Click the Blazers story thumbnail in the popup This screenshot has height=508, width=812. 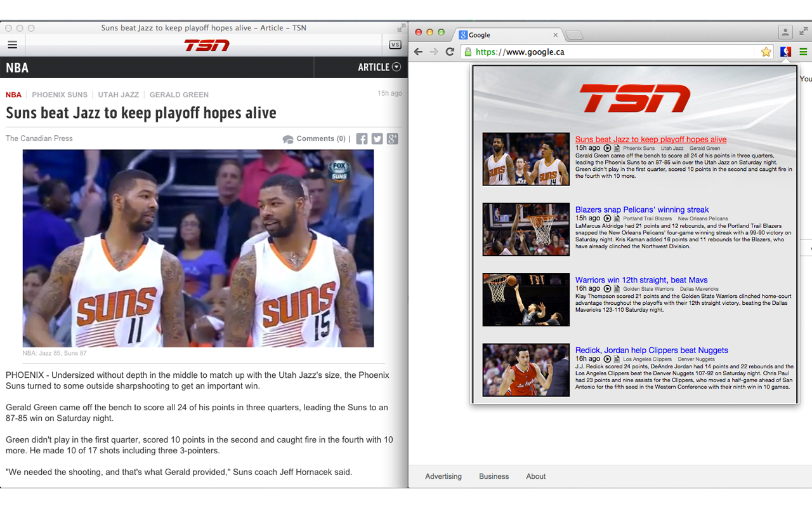click(x=526, y=229)
